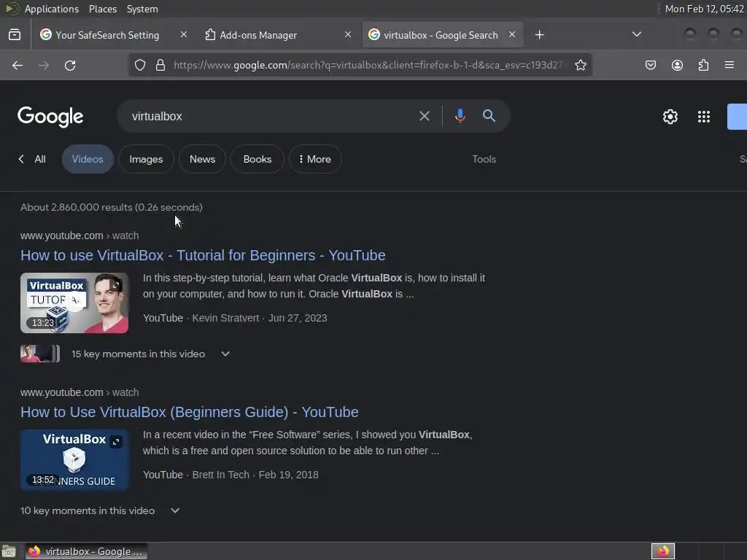Select the All results filter
This screenshot has width=747, height=560.
[x=40, y=159]
